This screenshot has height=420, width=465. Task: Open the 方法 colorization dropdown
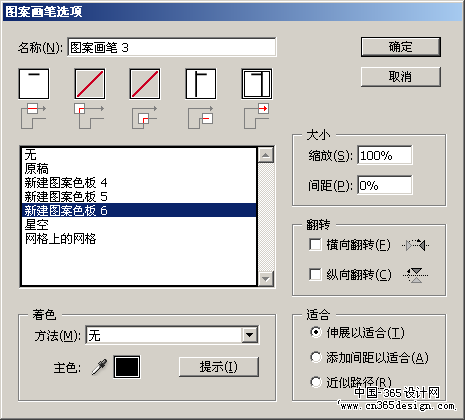(250, 335)
